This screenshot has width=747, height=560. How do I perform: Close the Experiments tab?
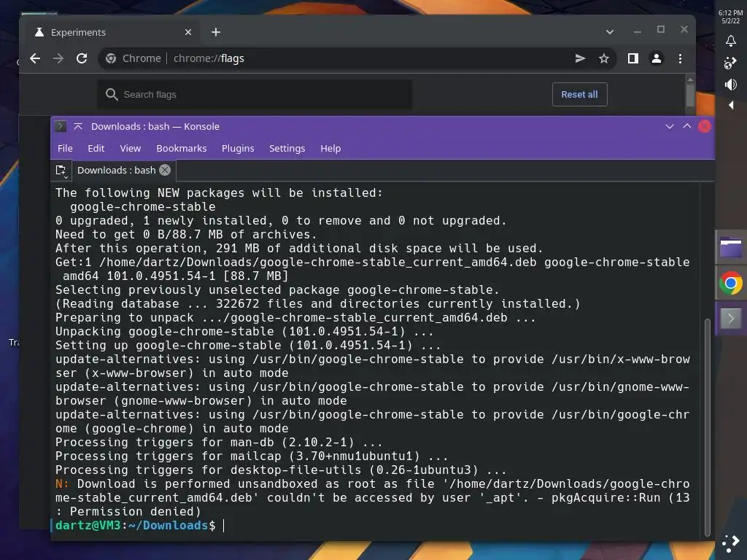point(188,32)
